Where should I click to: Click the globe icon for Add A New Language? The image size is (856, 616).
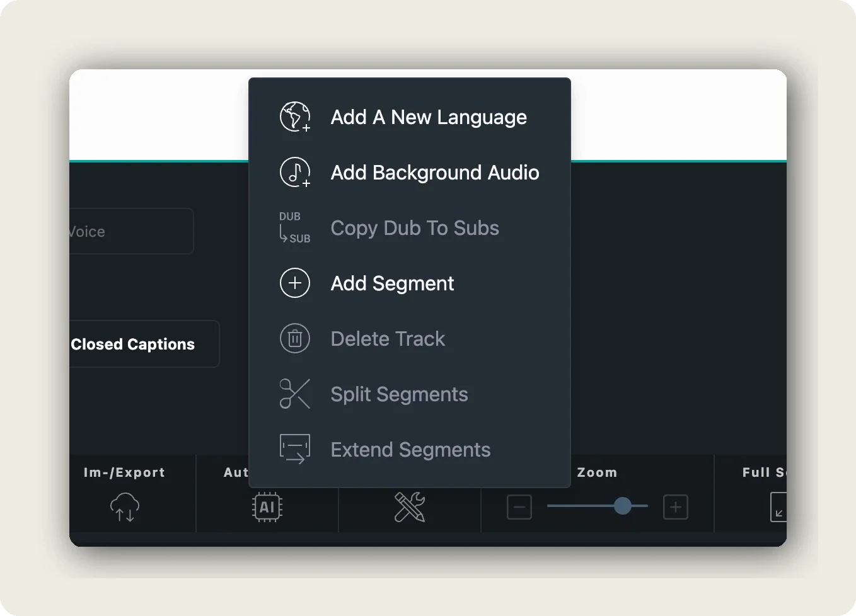pyautogui.click(x=295, y=117)
